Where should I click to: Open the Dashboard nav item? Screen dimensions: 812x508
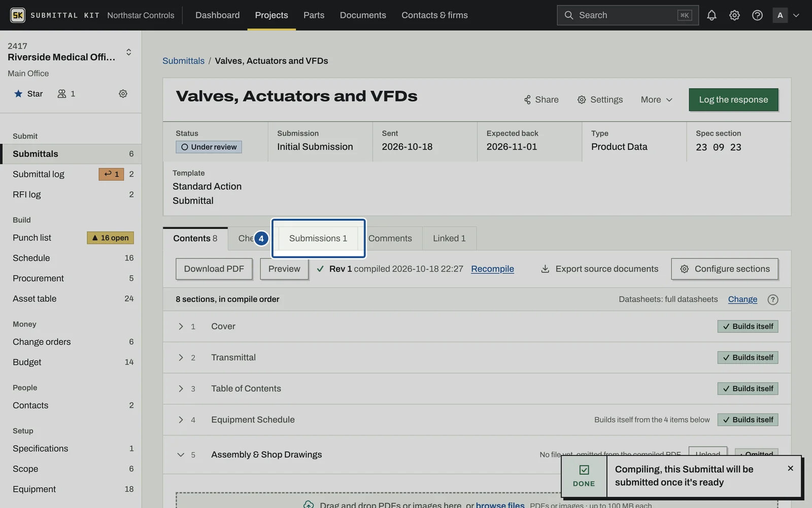coord(217,15)
